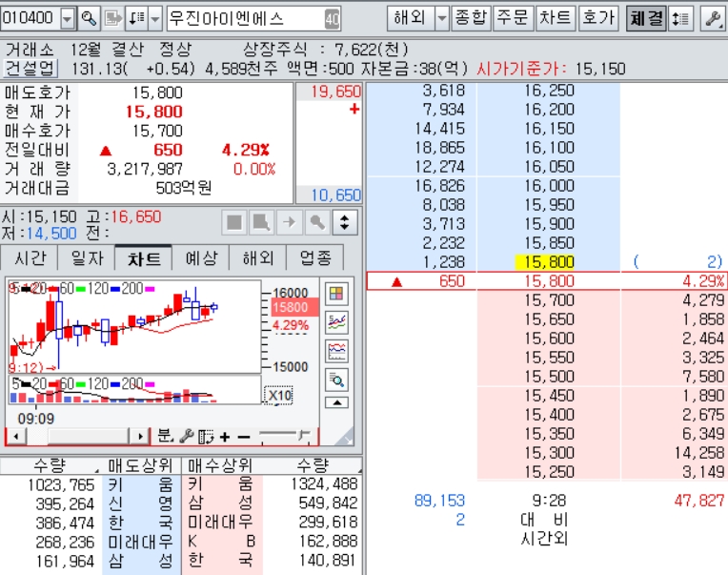
Task: Click the gray arrow icon above chart tabs
Action: coord(290,222)
